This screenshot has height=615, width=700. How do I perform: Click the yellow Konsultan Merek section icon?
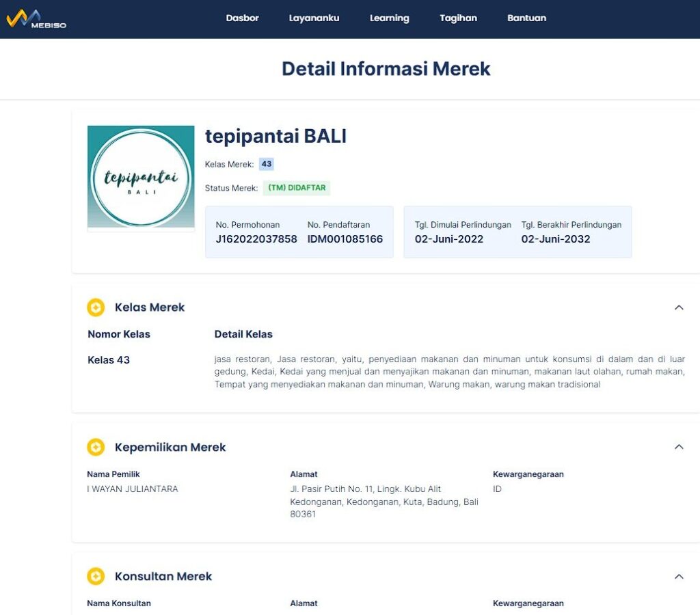[x=96, y=577]
